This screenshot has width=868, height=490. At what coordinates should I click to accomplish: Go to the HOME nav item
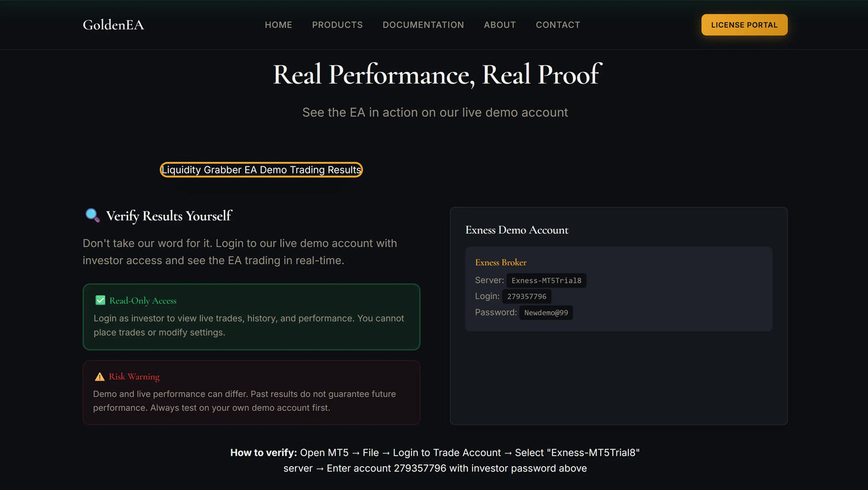[x=279, y=25]
